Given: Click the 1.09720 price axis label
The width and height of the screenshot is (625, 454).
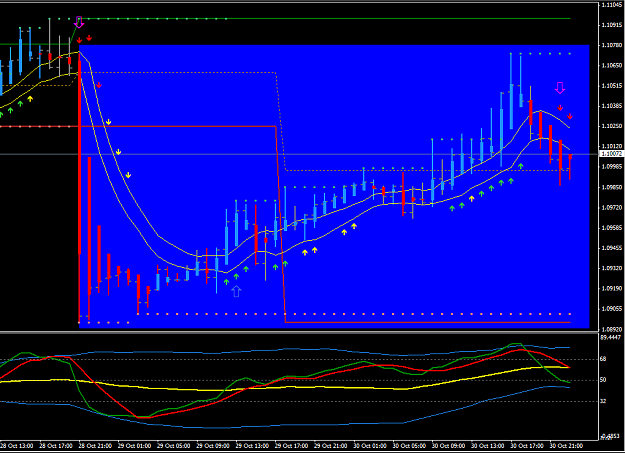Looking at the screenshot, I should pyautogui.click(x=612, y=208).
